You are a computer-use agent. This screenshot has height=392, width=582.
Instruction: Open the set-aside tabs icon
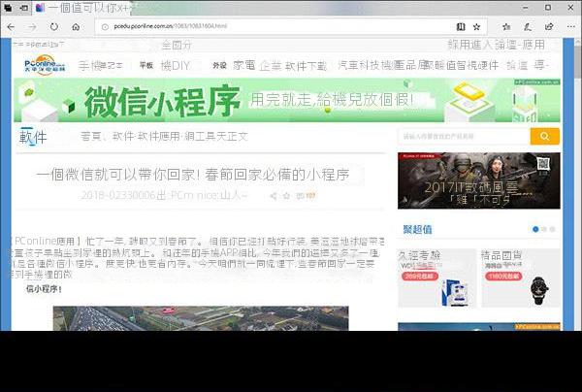[8, 8]
